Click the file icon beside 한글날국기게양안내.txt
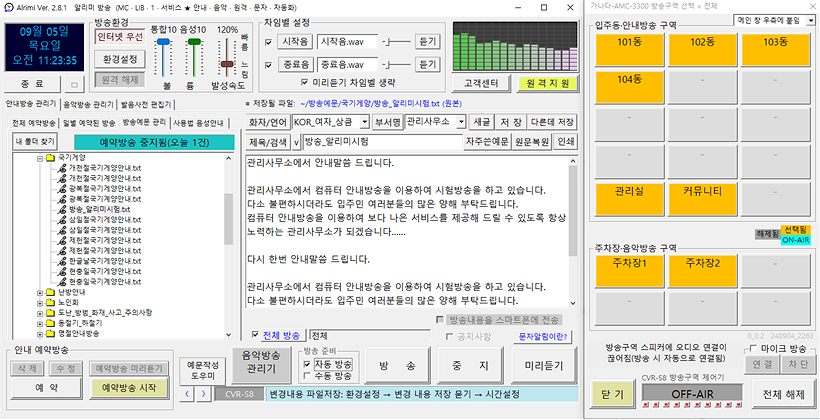Screen dimensions: 820x420 (63, 260)
